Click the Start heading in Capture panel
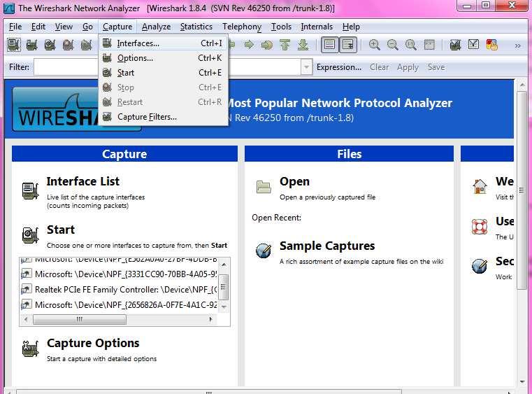The image size is (532, 394). pos(60,230)
